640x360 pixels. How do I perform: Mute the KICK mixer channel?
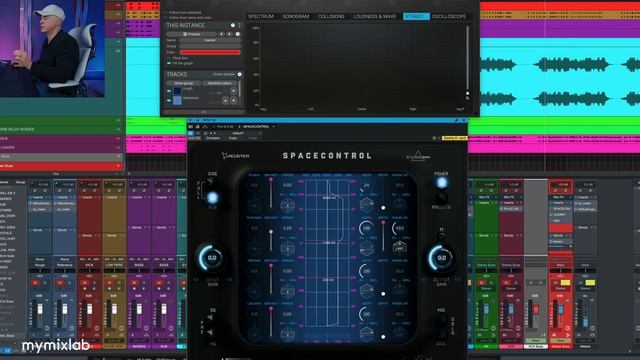84,282
